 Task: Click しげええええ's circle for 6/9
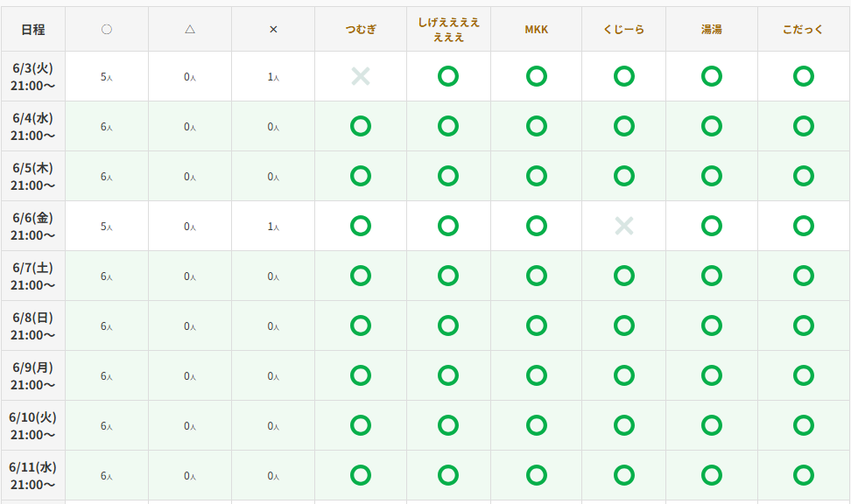pyautogui.click(x=448, y=375)
